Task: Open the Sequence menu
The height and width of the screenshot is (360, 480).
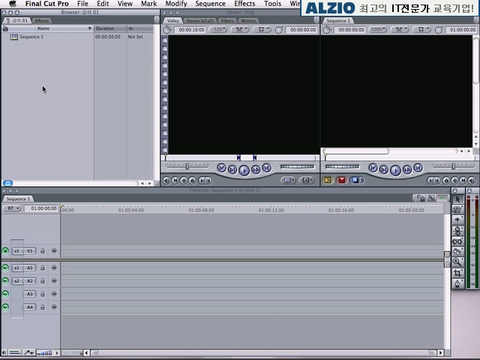Action: [210, 4]
